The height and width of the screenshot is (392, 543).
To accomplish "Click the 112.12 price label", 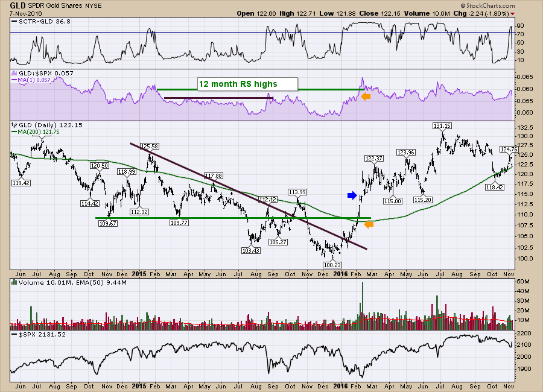I will (268, 200).
